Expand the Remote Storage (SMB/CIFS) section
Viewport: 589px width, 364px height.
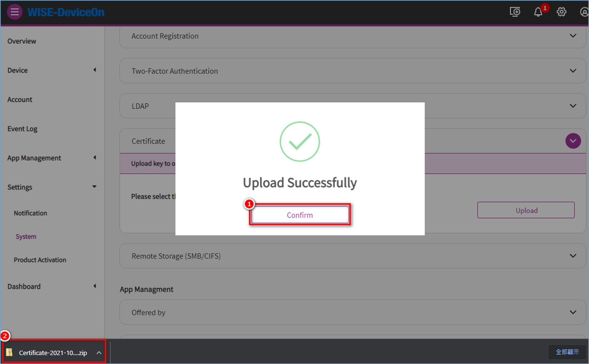point(573,256)
